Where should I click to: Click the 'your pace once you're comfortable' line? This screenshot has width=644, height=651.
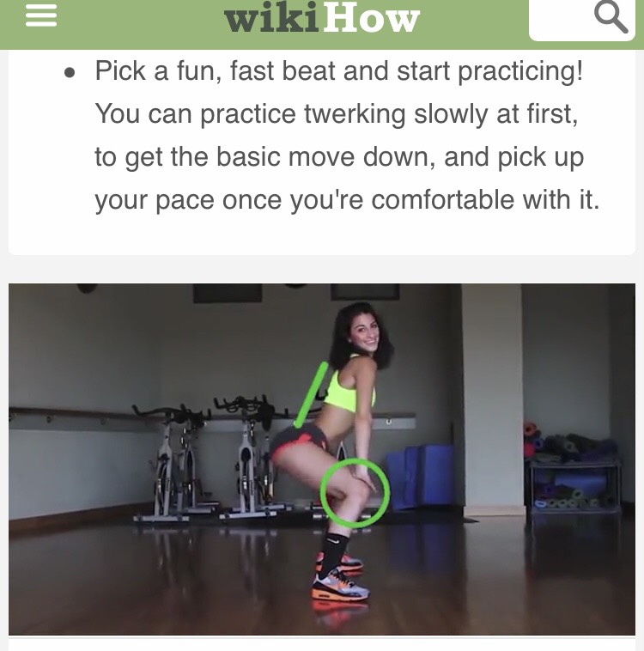coord(347,200)
